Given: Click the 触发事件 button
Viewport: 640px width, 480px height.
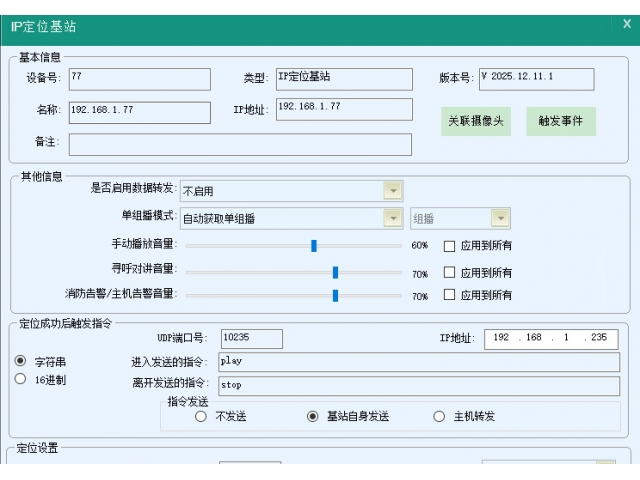Looking at the screenshot, I should [561, 122].
